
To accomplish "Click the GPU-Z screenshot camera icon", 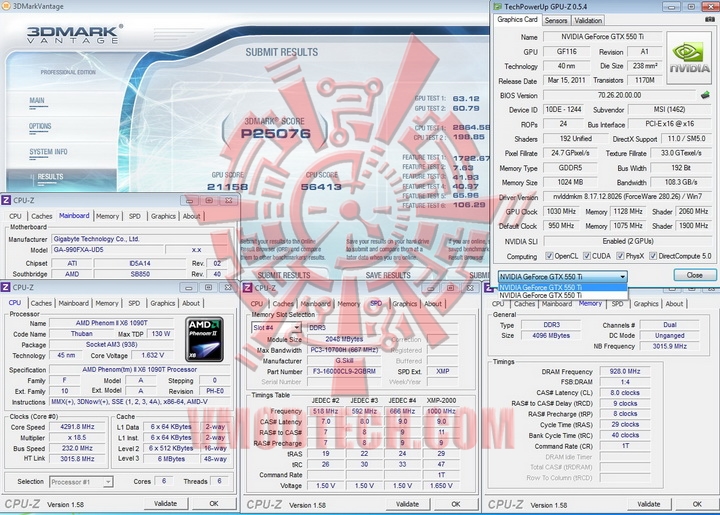I will pyautogui.click(x=710, y=19).
